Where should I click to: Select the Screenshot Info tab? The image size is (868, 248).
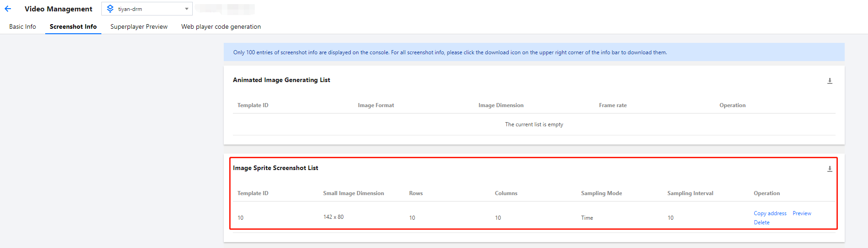(73, 26)
